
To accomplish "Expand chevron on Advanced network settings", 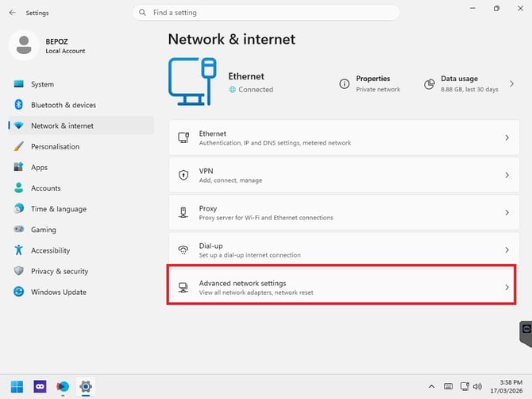I will [507, 287].
